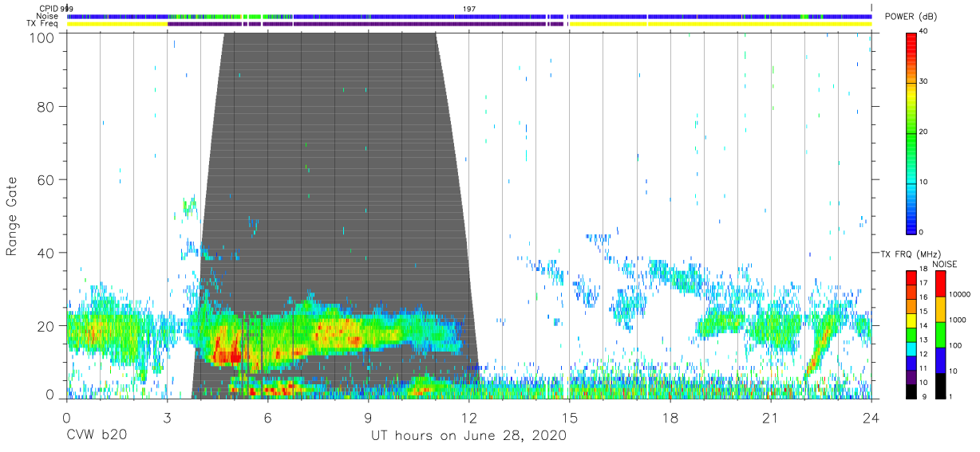Viewport: 980px width, 452px height.
Task: Click the '40' tick on Range Gate axis
Action: [45, 253]
